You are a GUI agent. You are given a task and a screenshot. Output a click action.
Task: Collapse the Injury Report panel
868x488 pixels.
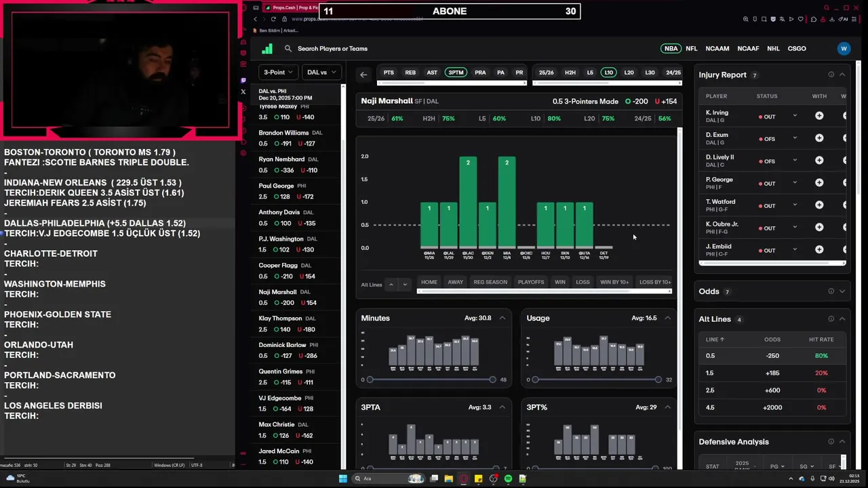(x=842, y=75)
